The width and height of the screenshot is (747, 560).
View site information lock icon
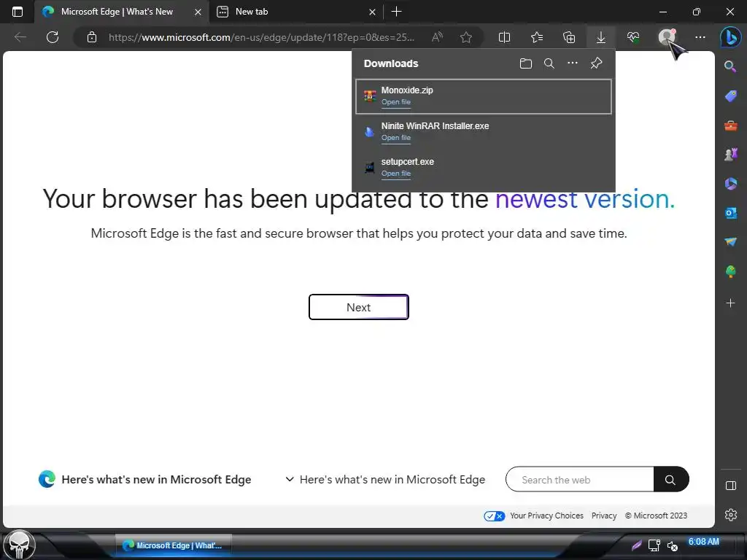(92, 37)
